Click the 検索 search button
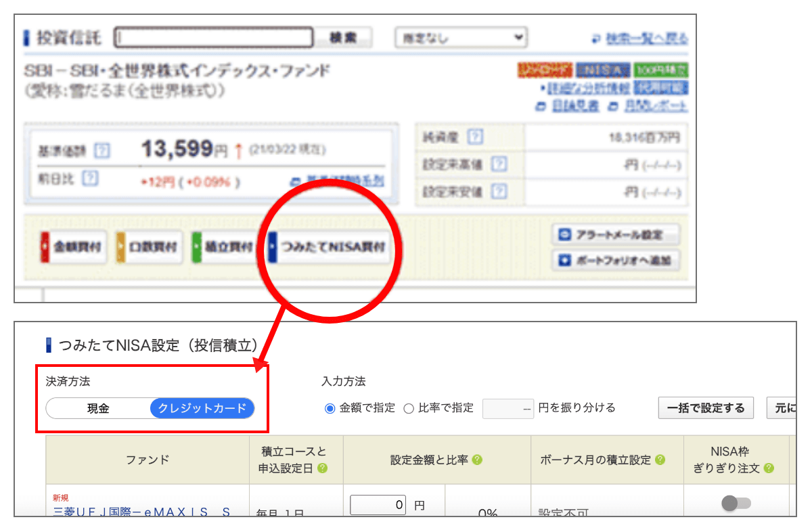This screenshot has width=812, height=528. [344, 38]
